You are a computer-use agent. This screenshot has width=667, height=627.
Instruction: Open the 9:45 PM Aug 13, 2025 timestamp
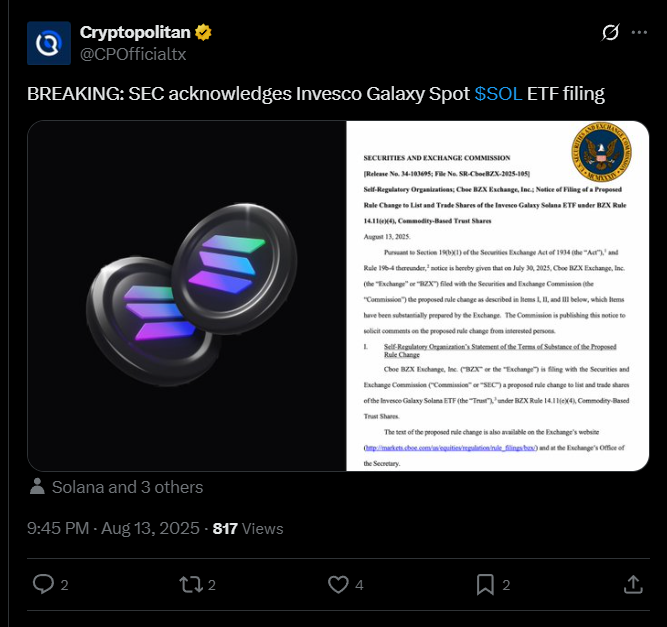point(113,528)
